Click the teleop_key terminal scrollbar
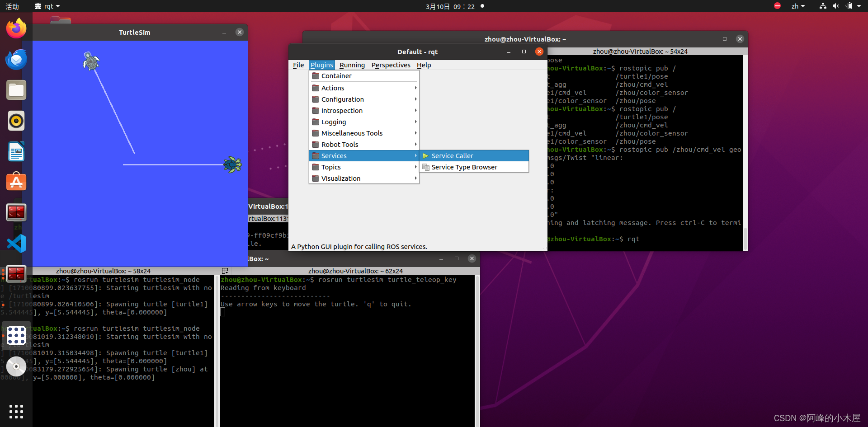Viewport: 868px width, 427px height. click(x=477, y=351)
